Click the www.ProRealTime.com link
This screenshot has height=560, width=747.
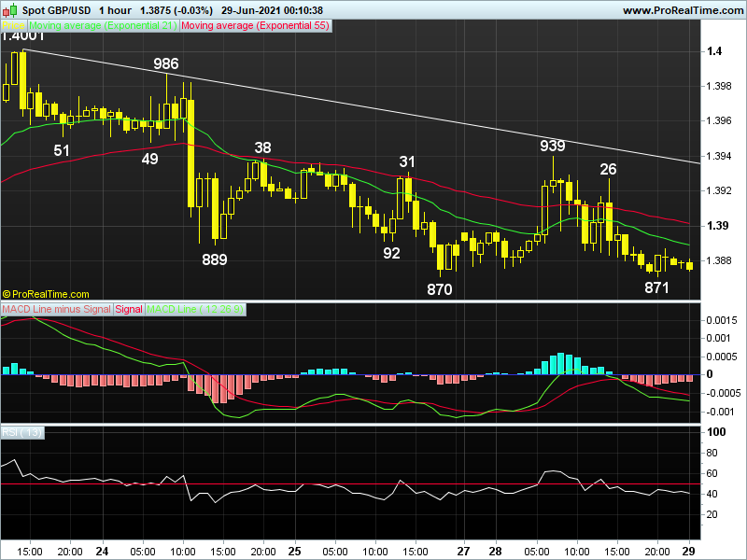pos(683,10)
